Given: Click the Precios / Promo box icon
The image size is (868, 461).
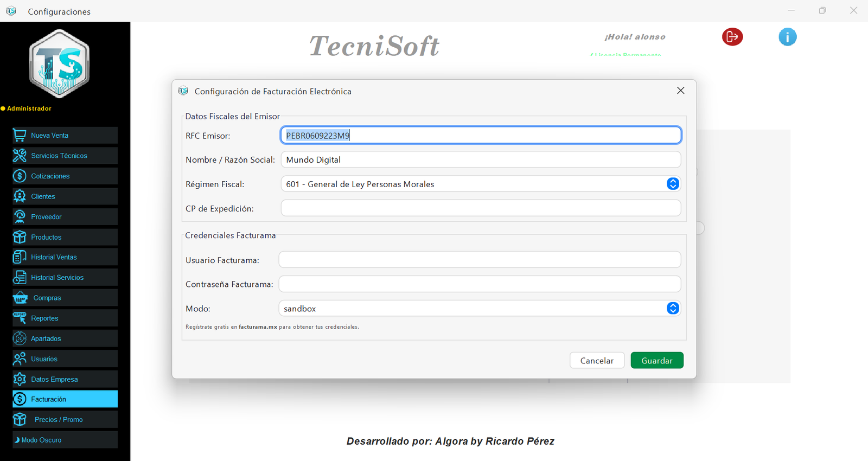Looking at the screenshot, I should click(20, 419).
